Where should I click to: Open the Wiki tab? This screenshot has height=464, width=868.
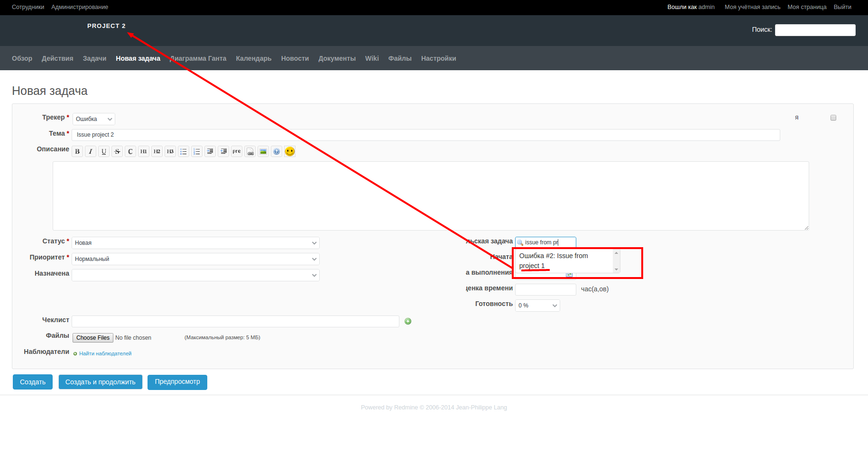tap(372, 58)
